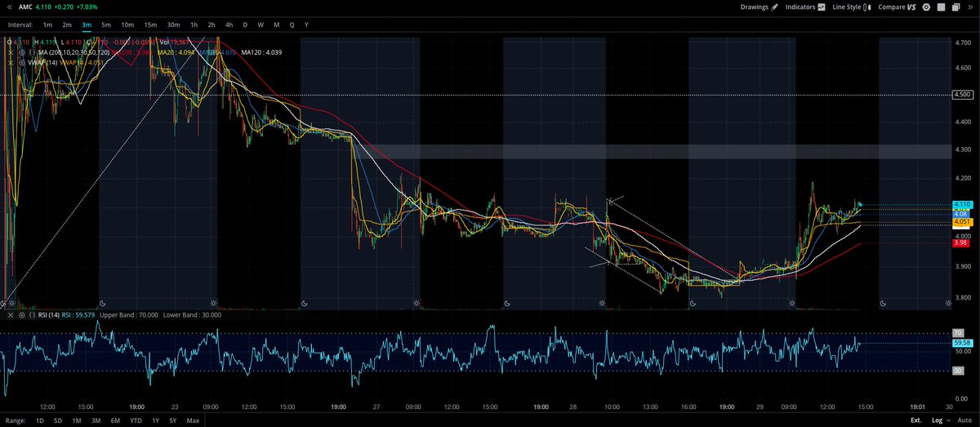
Task: Remove the VWAP indicator via X
Action: click(11, 63)
